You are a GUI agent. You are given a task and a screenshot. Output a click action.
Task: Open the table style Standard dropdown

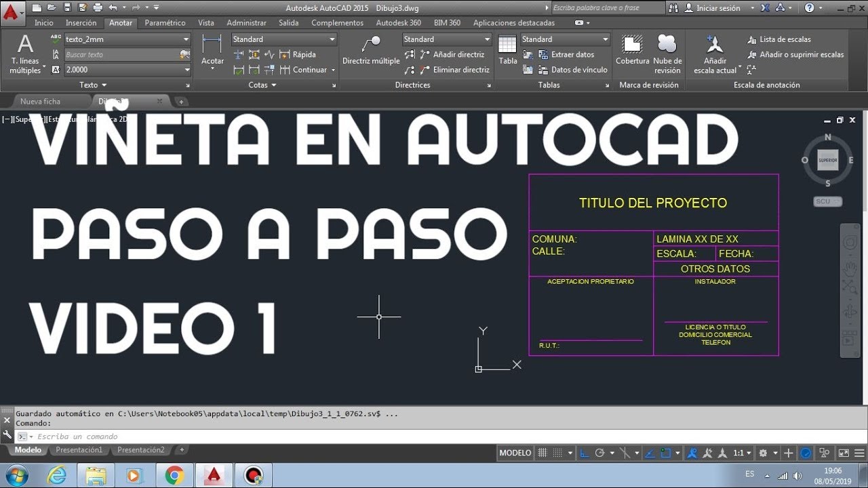(566, 39)
